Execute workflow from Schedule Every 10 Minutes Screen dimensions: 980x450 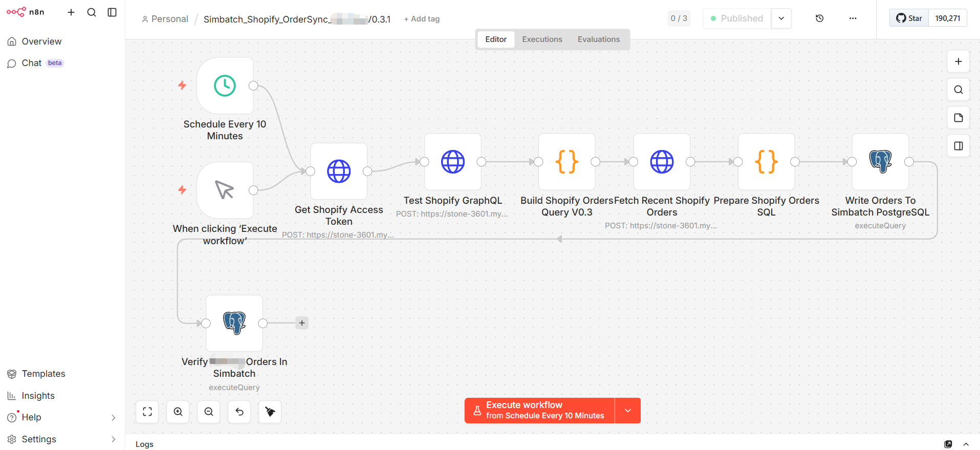(x=539, y=411)
